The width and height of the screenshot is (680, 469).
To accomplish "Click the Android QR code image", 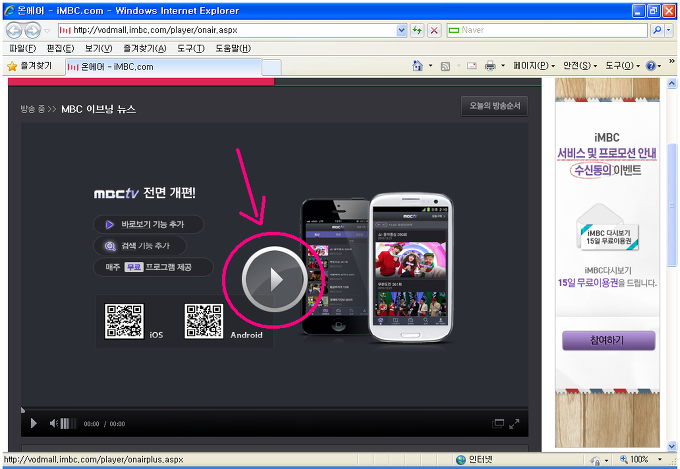I will 204,321.
